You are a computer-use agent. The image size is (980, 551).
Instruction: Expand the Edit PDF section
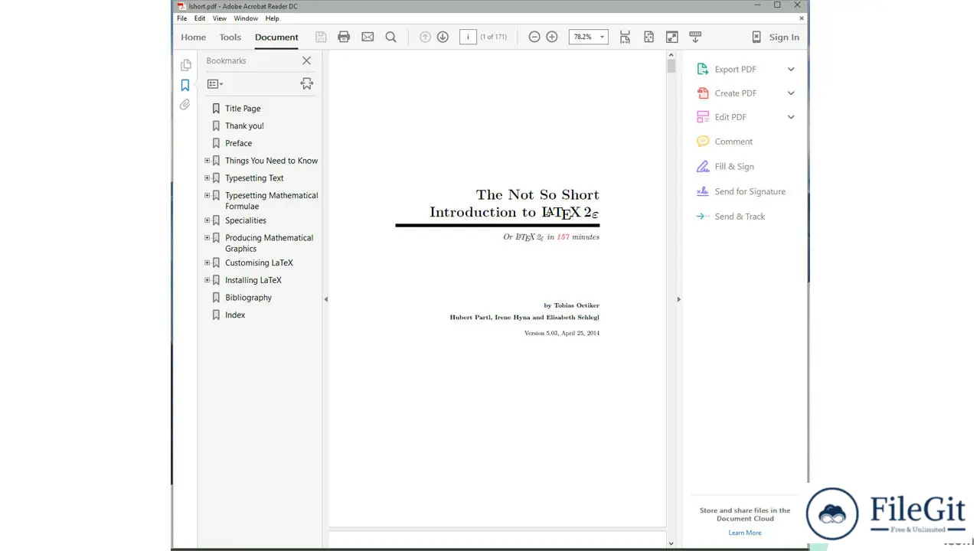tap(791, 117)
